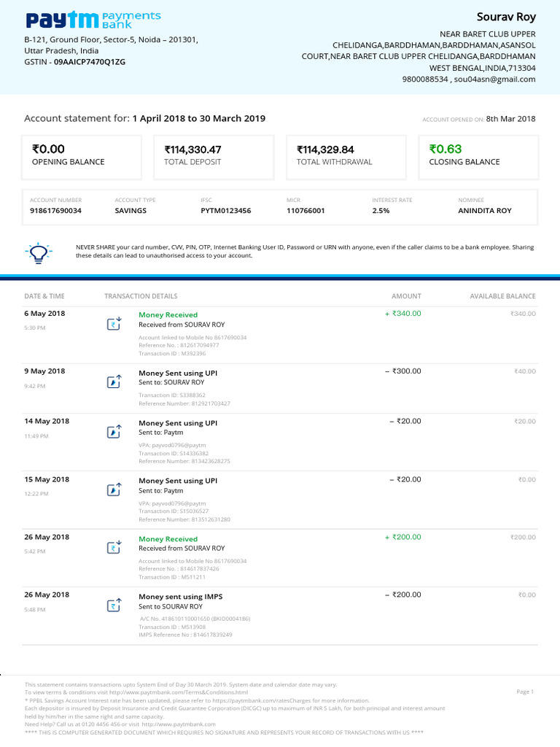
Task: Click the Money Received label on 6 May 2018
Action: click(168, 315)
